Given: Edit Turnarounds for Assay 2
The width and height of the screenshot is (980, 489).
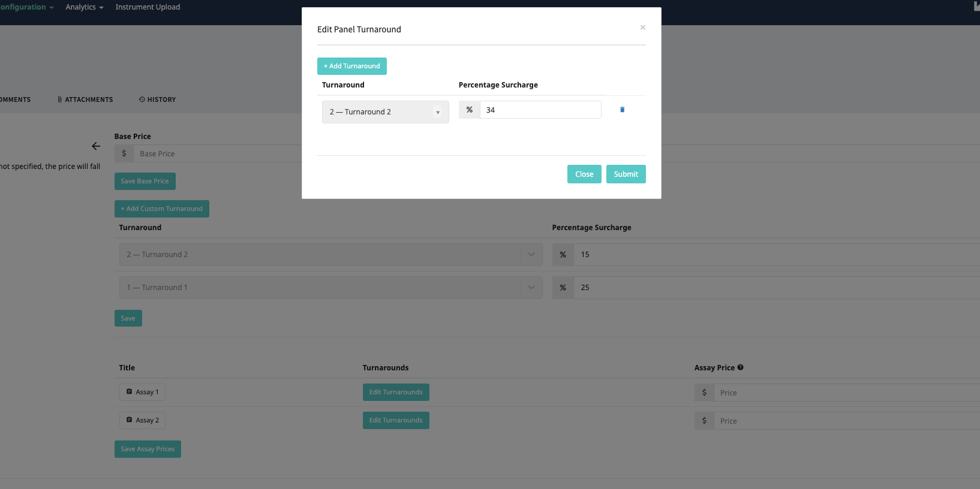Looking at the screenshot, I should (x=395, y=420).
